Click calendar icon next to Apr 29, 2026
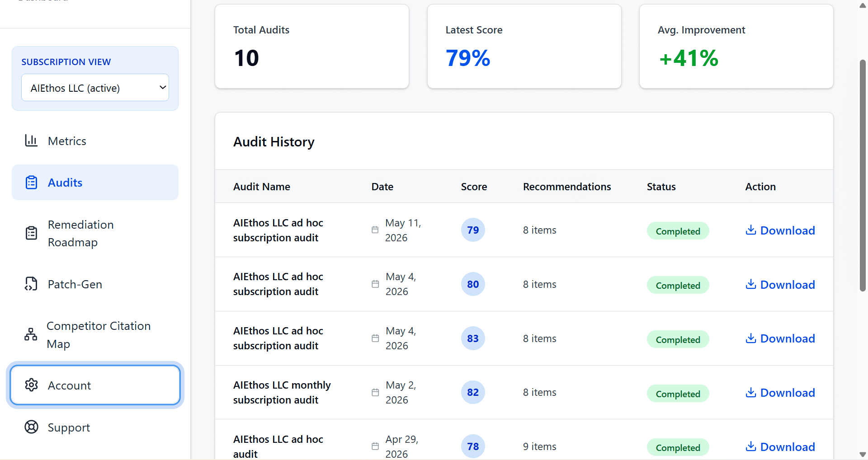The width and height of the screenshot is (868, 460). (x=375, y=446)
